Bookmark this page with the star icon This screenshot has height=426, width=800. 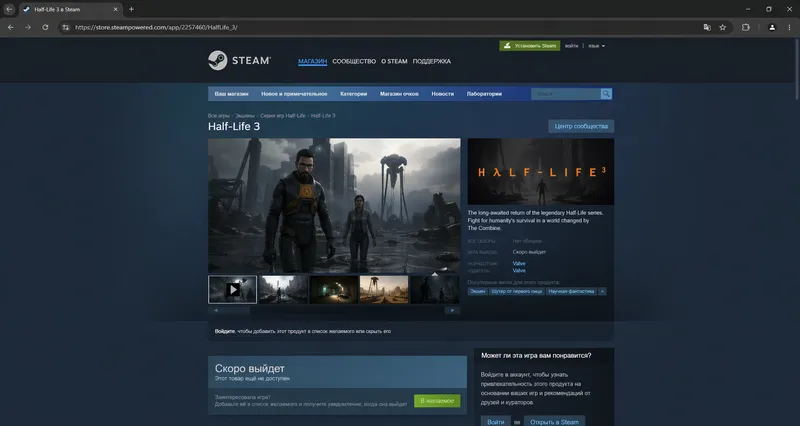point(722,27)
